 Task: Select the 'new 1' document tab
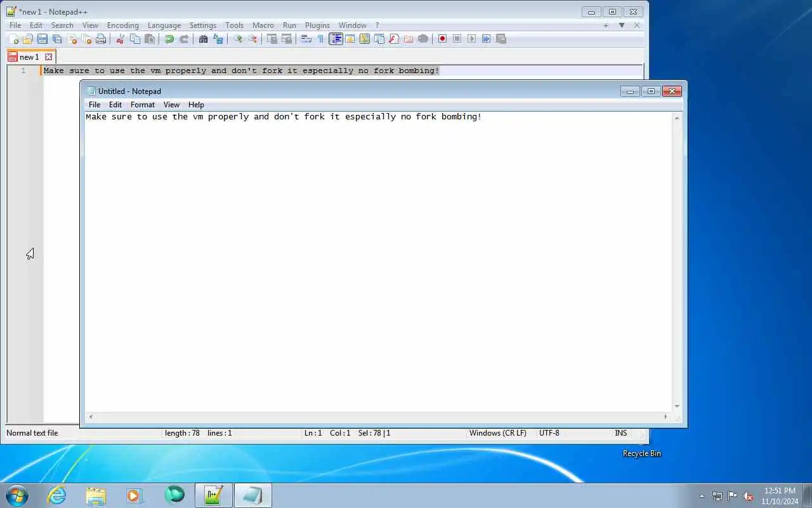(x=29, y=57)
